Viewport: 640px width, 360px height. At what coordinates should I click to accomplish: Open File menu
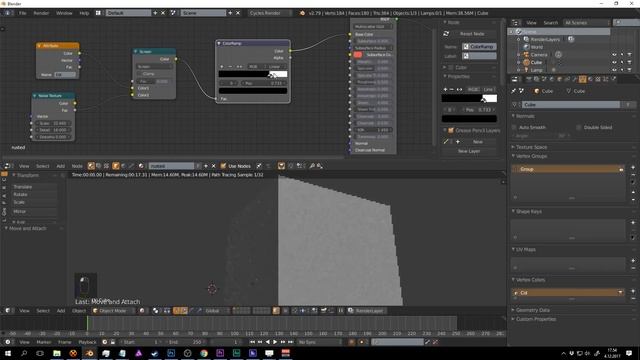[x=22, y=13]
